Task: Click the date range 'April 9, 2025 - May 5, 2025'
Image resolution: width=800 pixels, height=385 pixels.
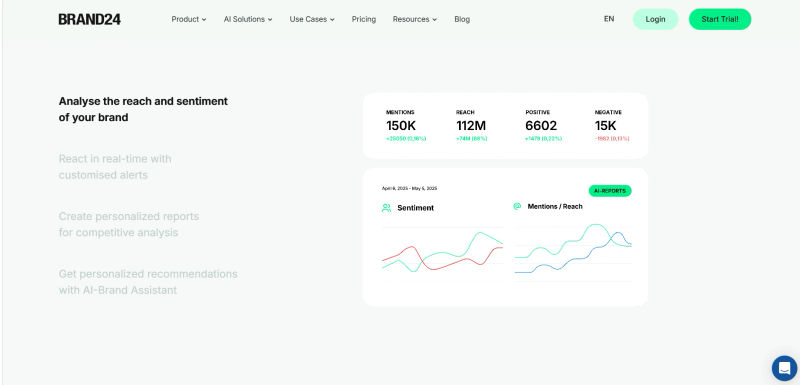Action: [x=409, y=188]
